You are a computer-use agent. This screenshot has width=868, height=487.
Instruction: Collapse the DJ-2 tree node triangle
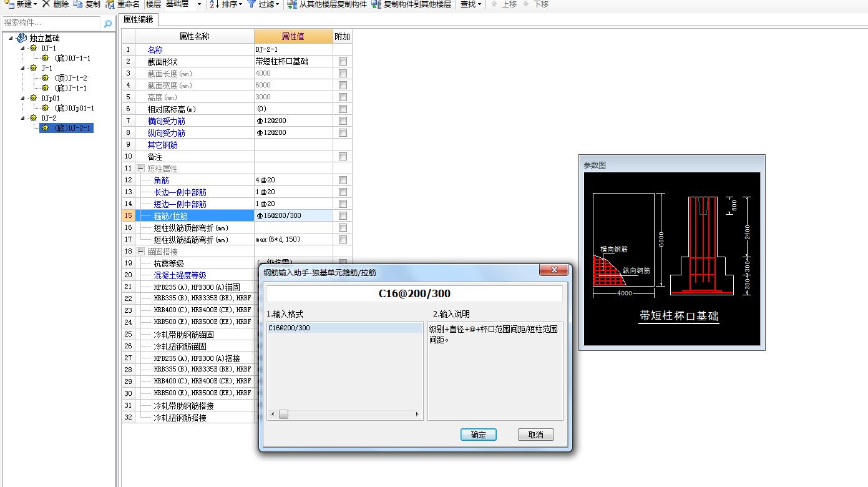23,118
